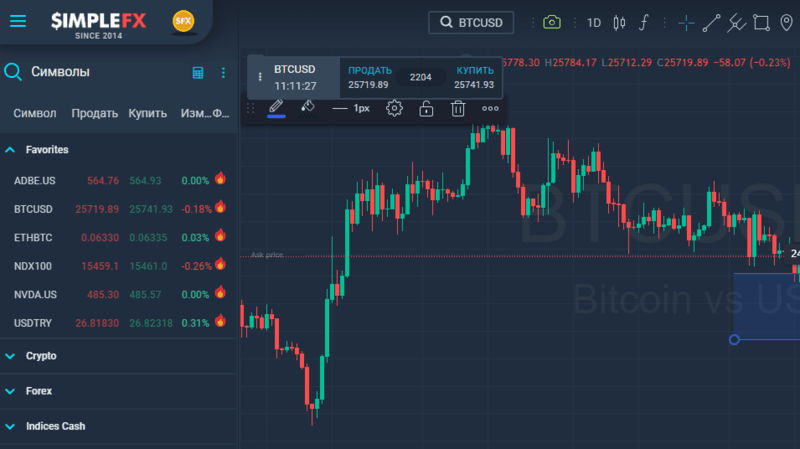Select the ADBE.US symbol row
Screen dimensions: 800x449
(118, 181)
